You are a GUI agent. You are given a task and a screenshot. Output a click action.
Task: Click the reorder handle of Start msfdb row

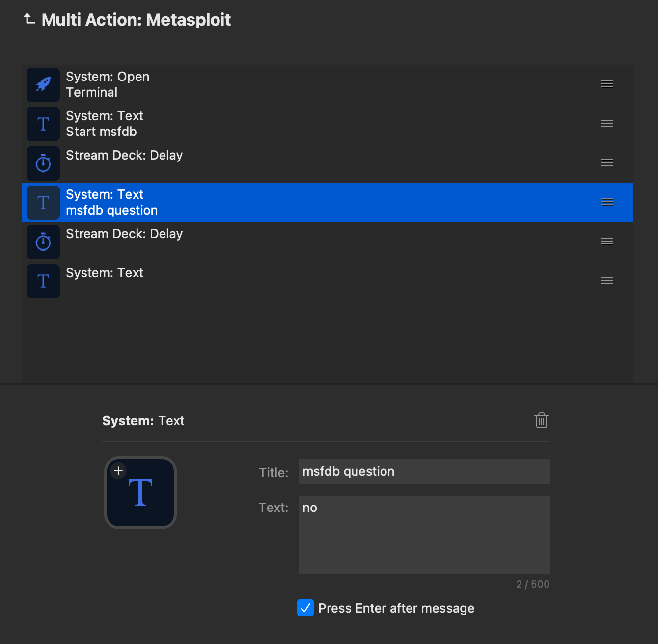[x=606, y=124]
